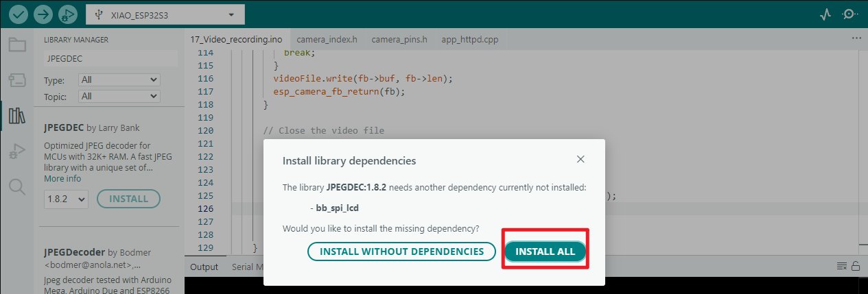Click the JPEGDEC library search field
This screenshot has width=868, height=294.
click(x=110, y=59)
